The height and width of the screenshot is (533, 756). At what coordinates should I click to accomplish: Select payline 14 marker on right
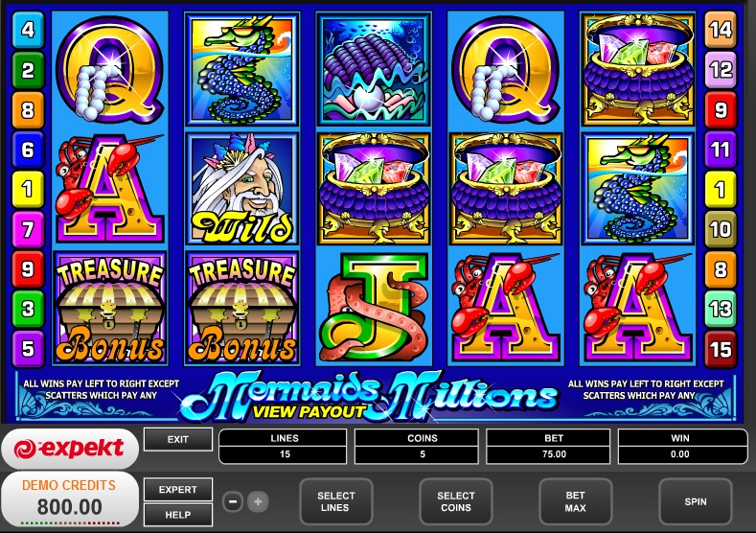(721, 30)
